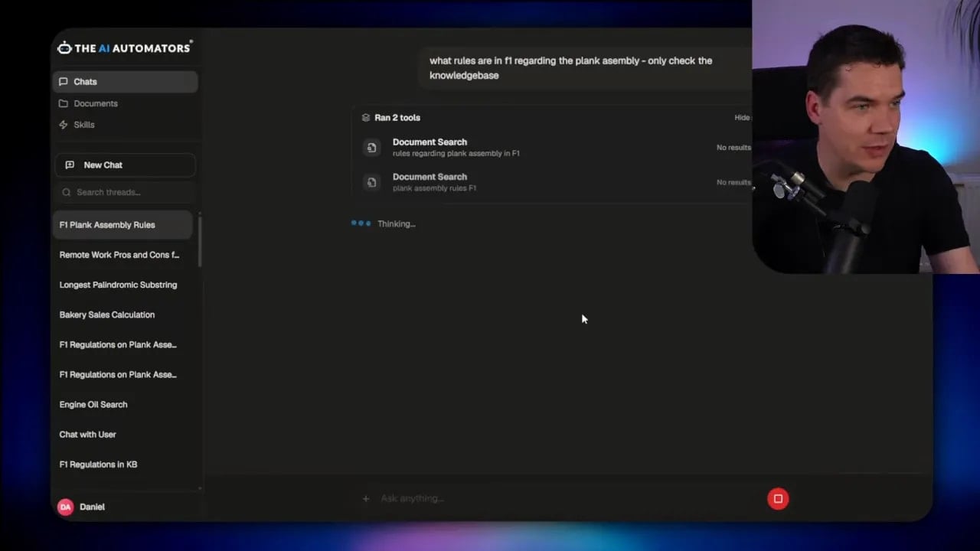980x551 pixels.
Task: Click the Ran 2 tools layers icon
Action: pos(366,118)
